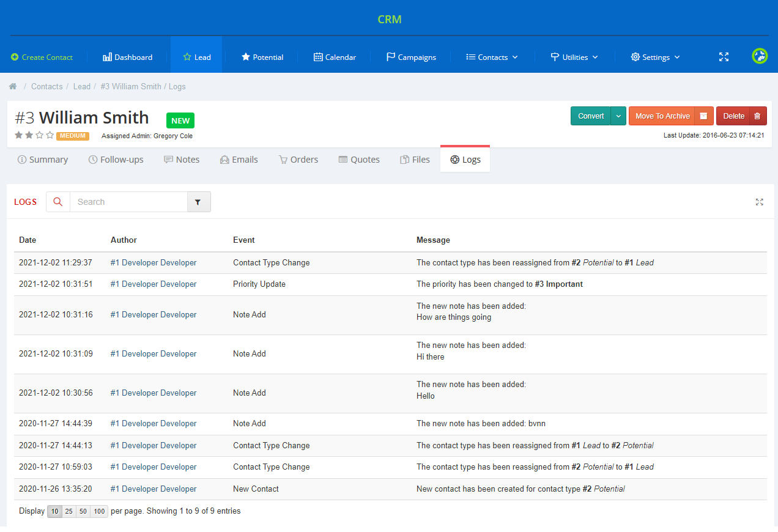Image resolution: width=778 pixels, height=532 pixels.
Task: Switch to the Files tab
Action: pos(415,160)
